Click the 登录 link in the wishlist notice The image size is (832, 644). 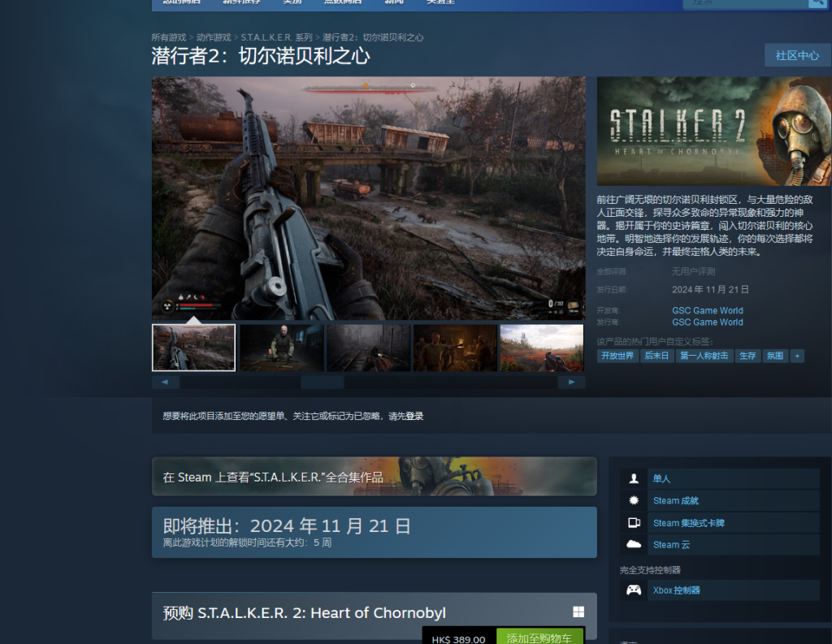pos(414,416)
